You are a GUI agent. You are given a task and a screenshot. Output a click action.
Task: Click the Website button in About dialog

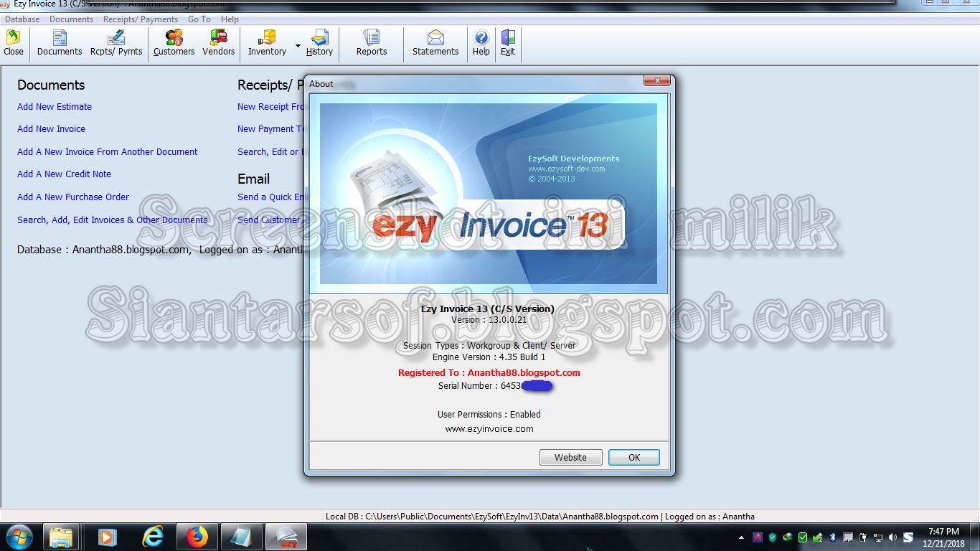coord(570,458)
